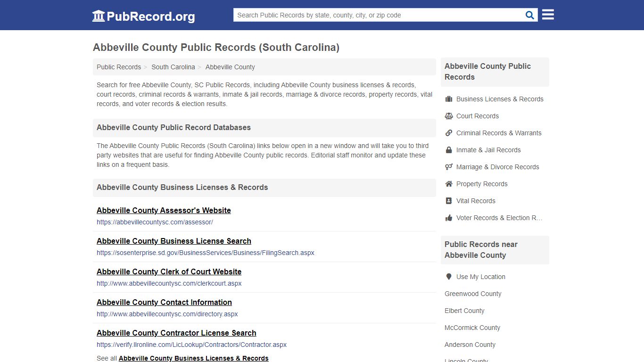
Task: Open Inmate & Jail Records sidebar link
Action: pos(488,150)
